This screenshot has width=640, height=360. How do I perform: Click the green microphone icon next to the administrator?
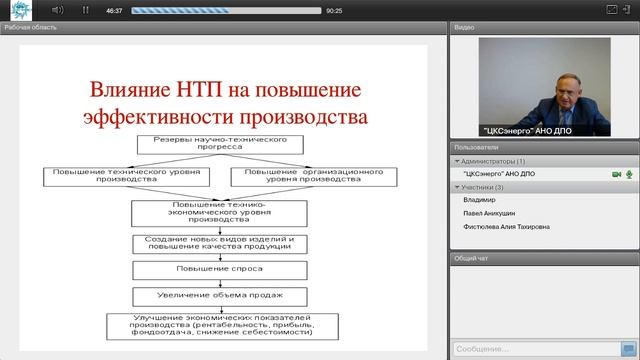pyautogui.click(x=629, y=174)
